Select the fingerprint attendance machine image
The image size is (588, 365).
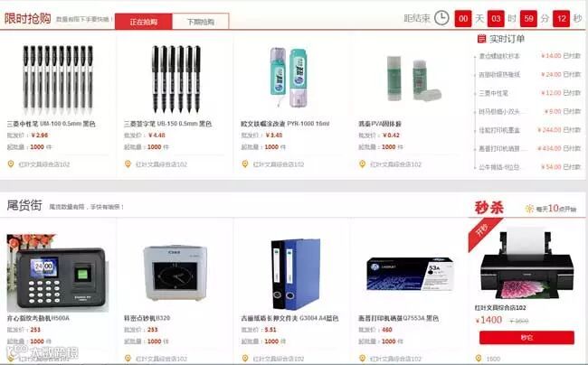[x=58, y=273]
